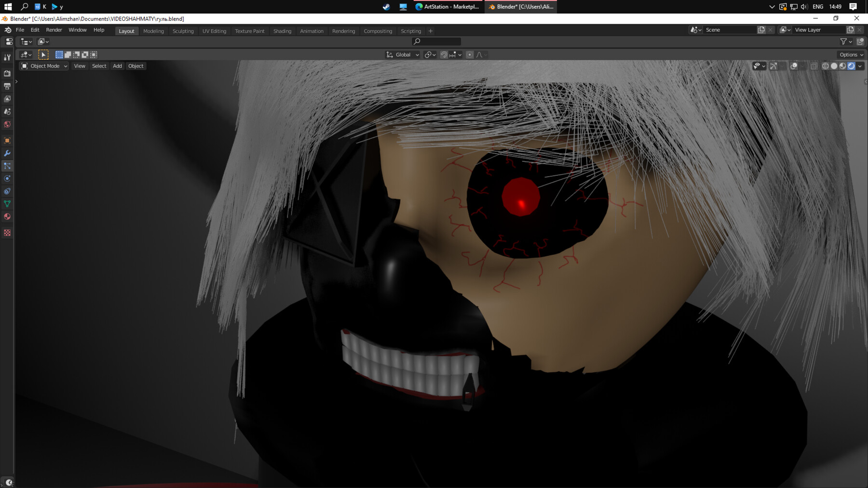Open the outliner display mode dropdown
Screen dimensions: 868x488
[43, 41]
